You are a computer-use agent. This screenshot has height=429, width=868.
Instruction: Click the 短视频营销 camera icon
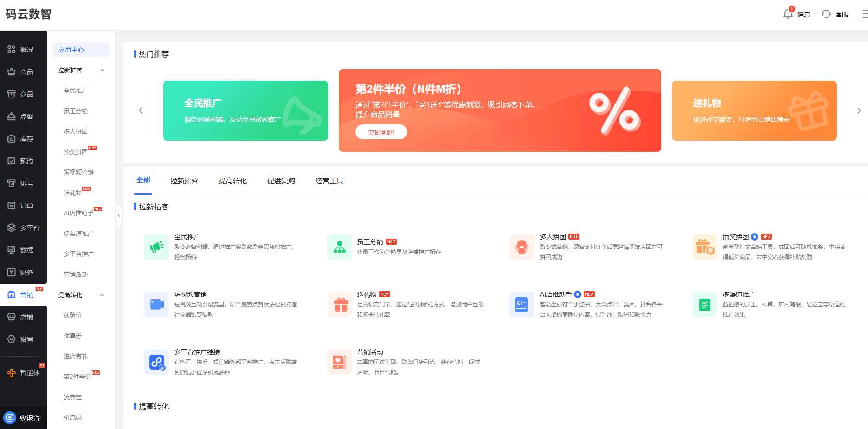tap(156, 304)
